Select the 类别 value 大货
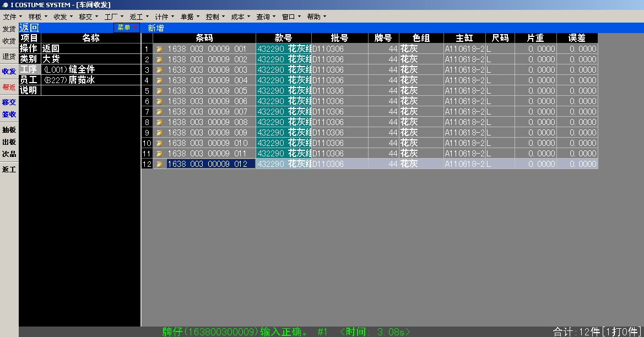This screenshot has width=644, height=337. click(91, 59)
